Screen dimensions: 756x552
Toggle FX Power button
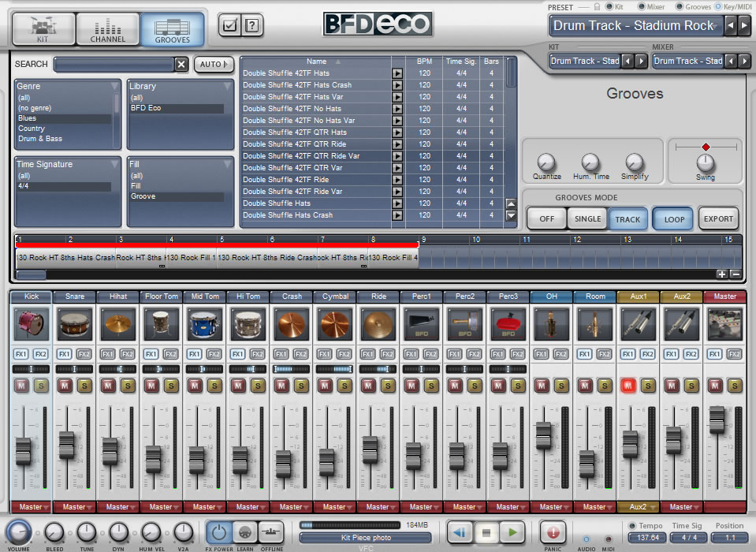tap(219, 533)
